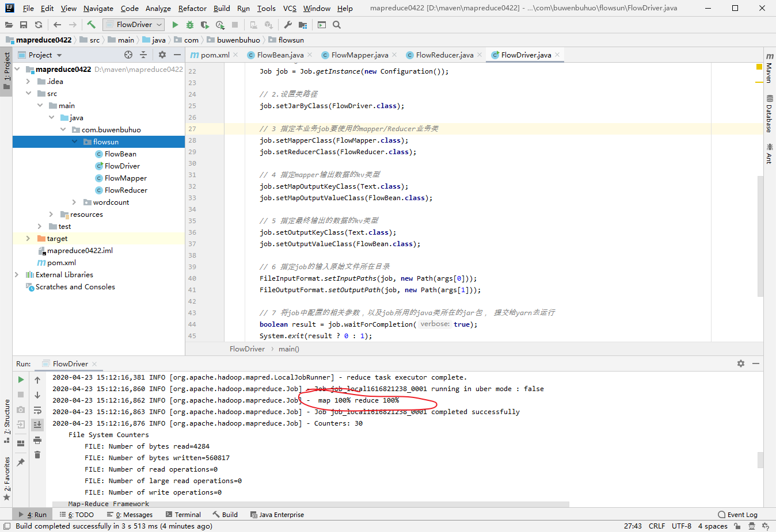Open the 6: TODO tool window
The width and height of the screenshot is (776, 532).
click(x=77, y=515)
